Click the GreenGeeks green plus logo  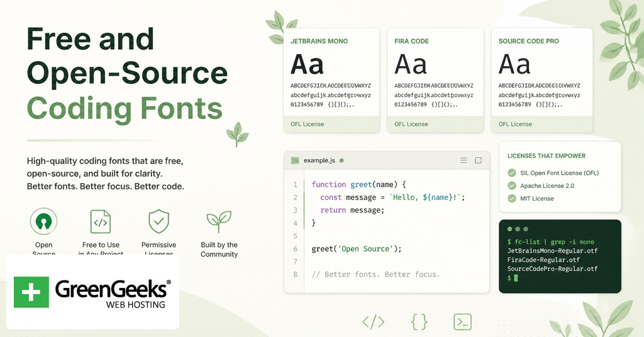click(31, 292)
